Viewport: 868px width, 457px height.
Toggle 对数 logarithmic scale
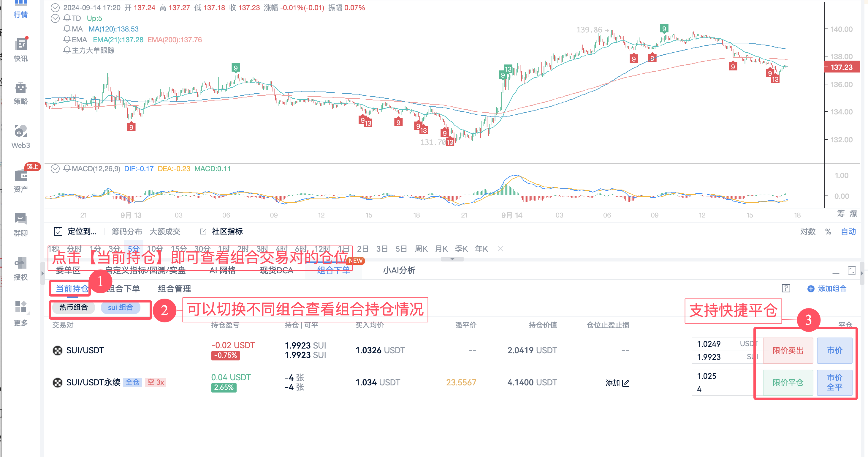(808, 231)
